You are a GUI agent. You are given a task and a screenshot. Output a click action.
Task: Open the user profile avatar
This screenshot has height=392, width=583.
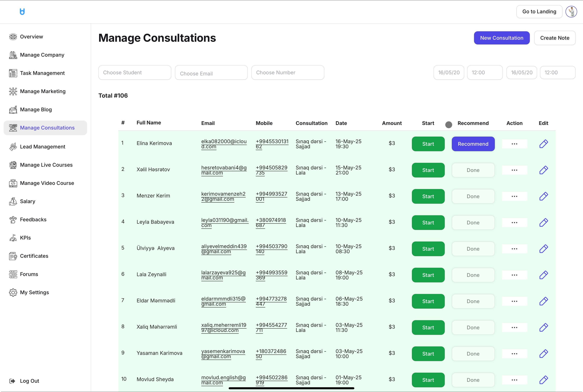pyautogui.click(x=571, y=11)
